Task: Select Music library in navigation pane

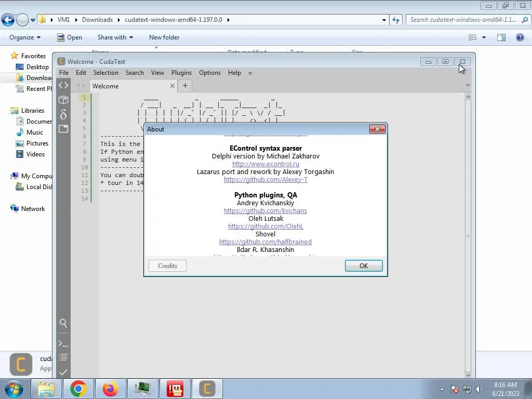Action: pos(30,132)
